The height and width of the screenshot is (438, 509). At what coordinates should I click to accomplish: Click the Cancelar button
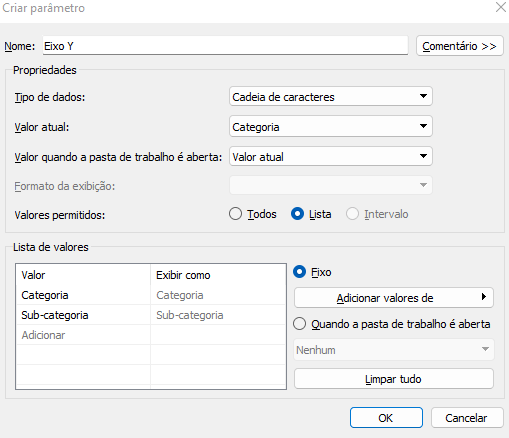[467, 418]
